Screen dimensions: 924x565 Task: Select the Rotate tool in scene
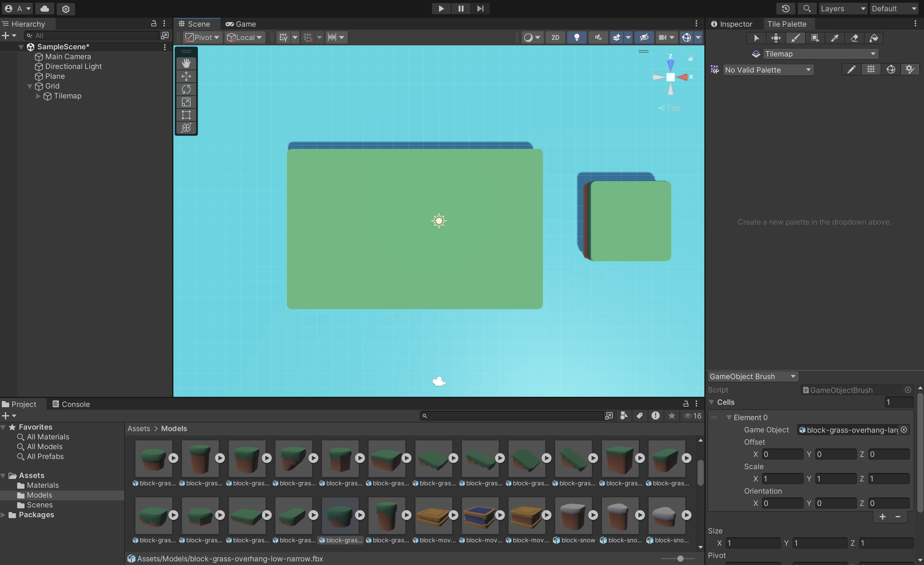[x=186, y=89]
